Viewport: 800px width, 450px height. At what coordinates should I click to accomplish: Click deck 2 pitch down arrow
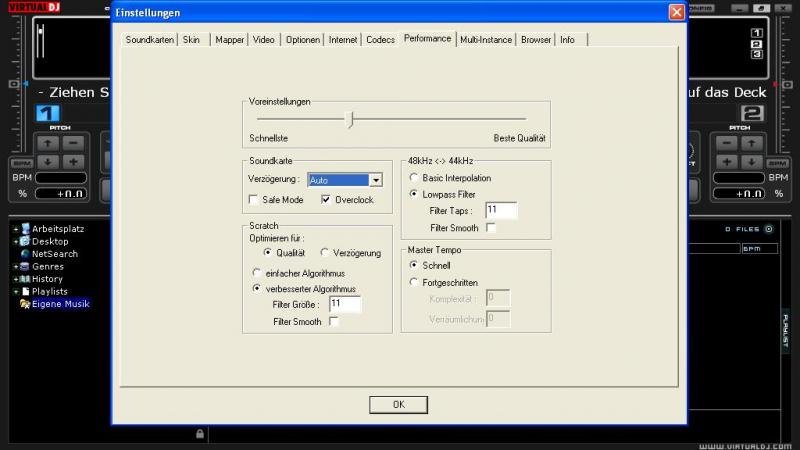tap(752, 162)
